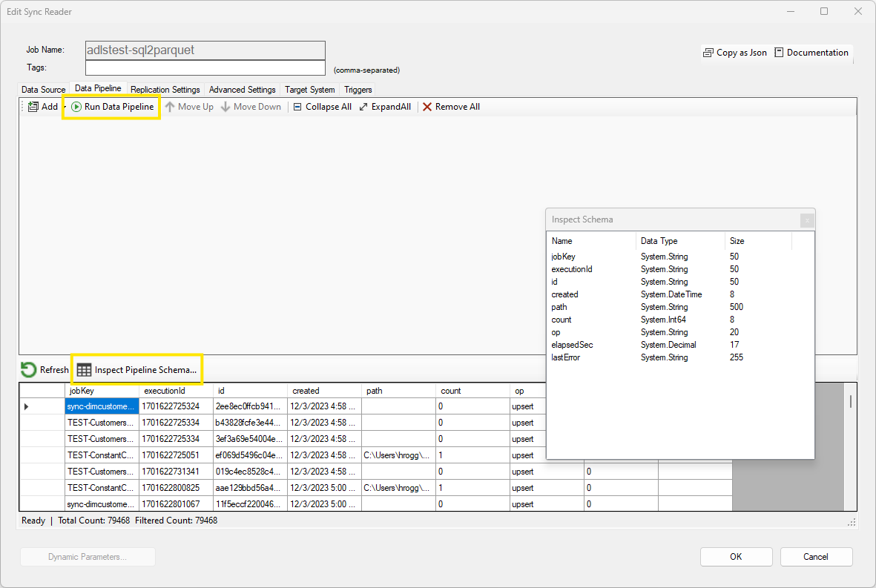Click the id cell starting ef069d5496c04e
Image resolution: width=876 pixels, height=588 pixels.
(x=250, y=455)
